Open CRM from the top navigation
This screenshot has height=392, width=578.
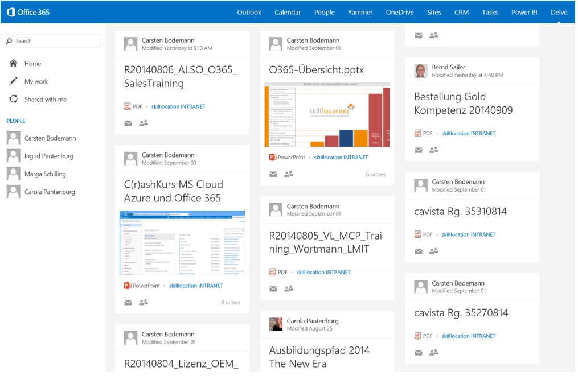pyautogui.click(x=461, y=12)
